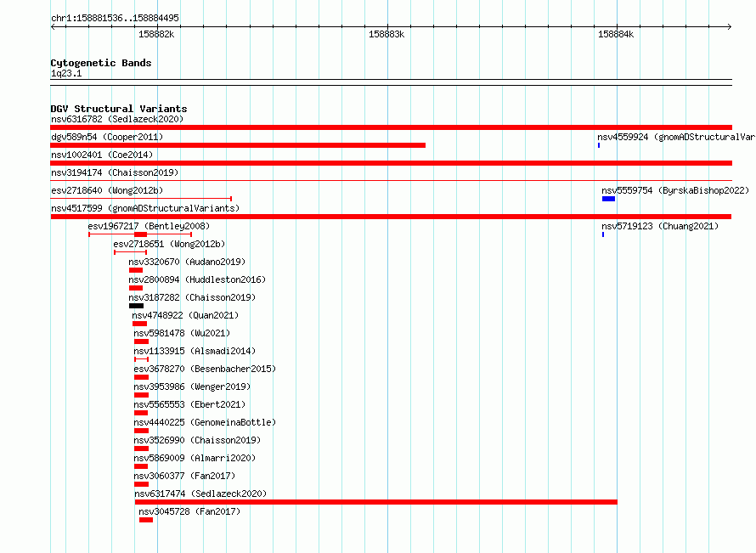
Task: Click the 158884k ruler position
Action: click(616, 34)
